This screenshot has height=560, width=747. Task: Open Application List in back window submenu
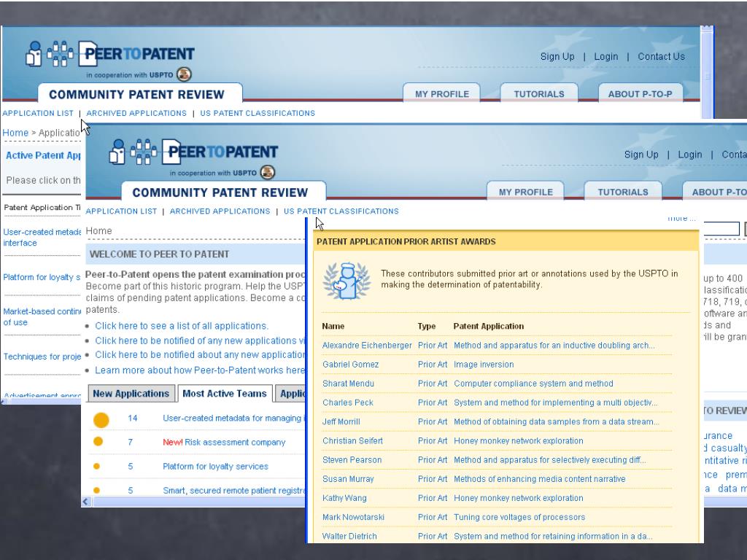click(38, 113)
